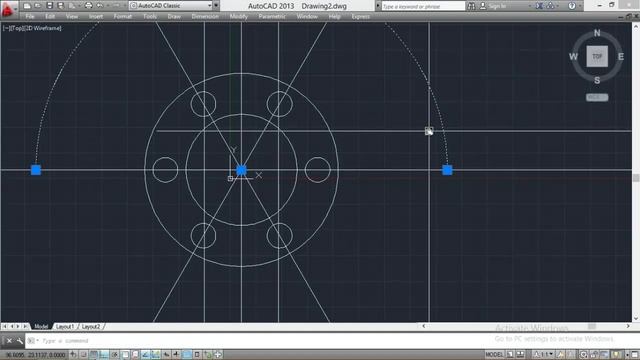
Task: Click the Sign In button
Action: pyautogui.click(x=493, y=6)
